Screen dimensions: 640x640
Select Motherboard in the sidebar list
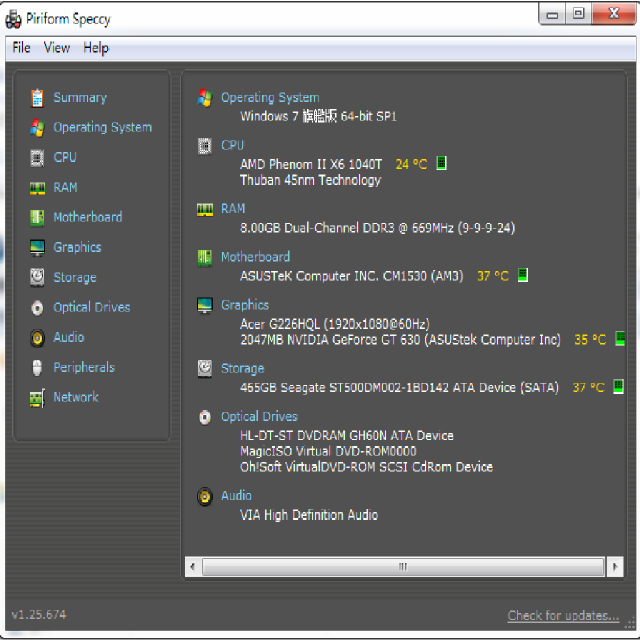coord(88,218)
